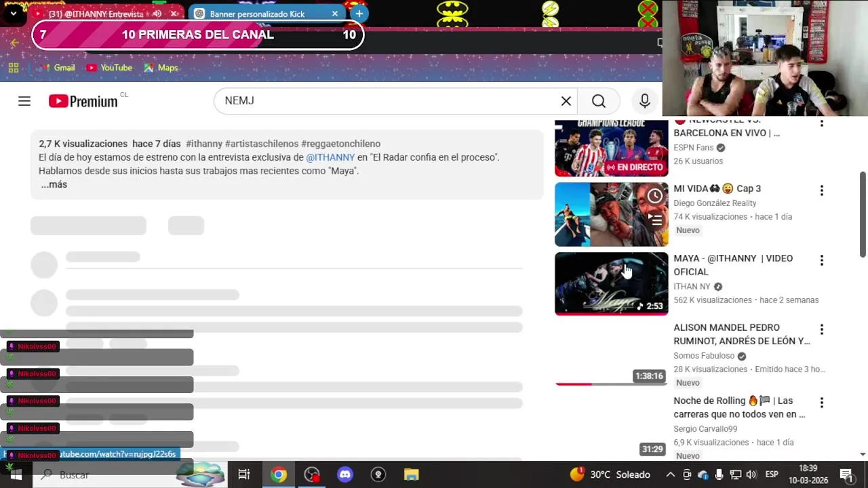Open the Chrome apps grid shortcut
The height and width of the screenshot is (488, 868).
click(14, 68)
